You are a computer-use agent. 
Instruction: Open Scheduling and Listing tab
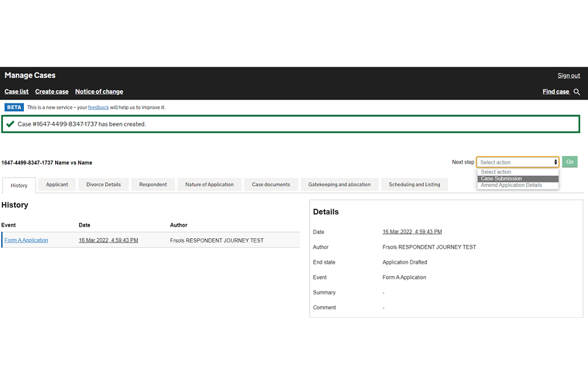click(x=414, y=184)
